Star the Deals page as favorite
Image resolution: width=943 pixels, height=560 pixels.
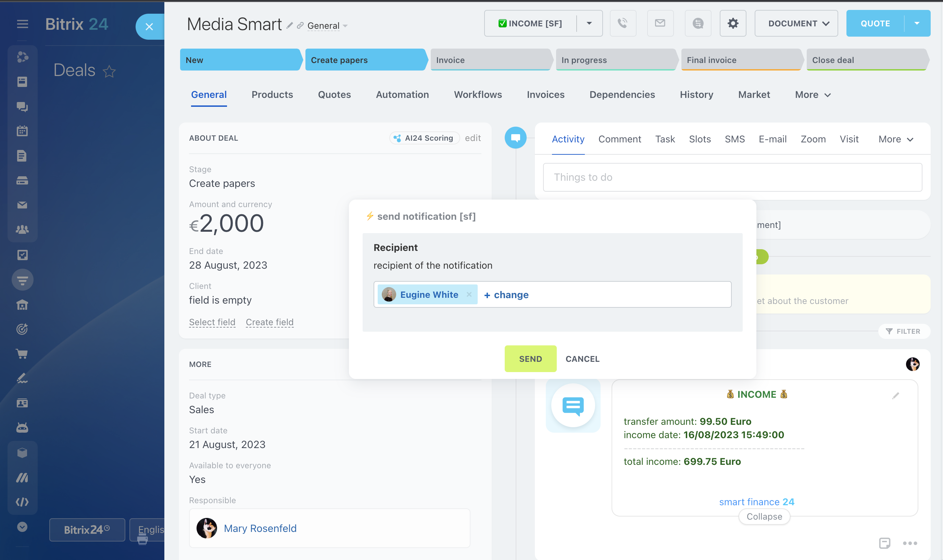(x=110, y=71)
